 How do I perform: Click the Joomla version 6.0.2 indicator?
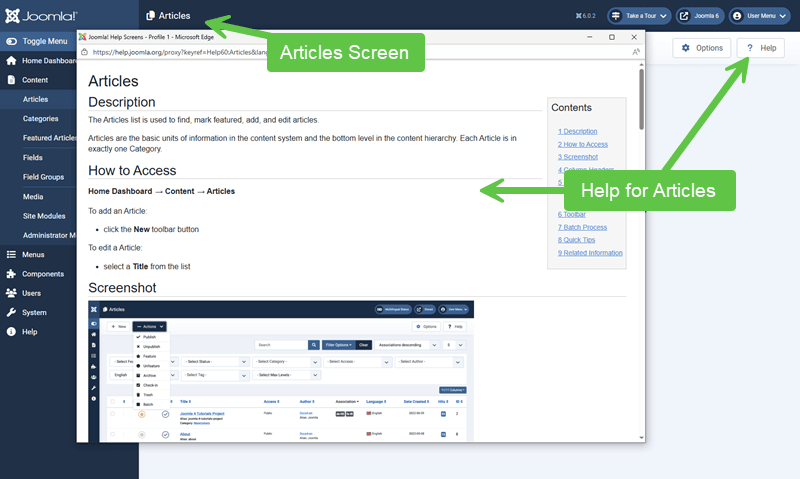[x=586, y=16]
